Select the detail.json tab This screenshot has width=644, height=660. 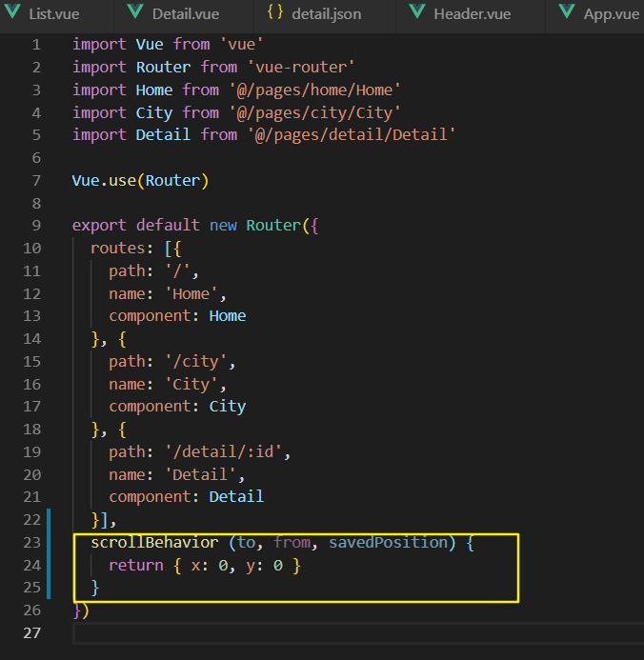click(x=326, y=14)
